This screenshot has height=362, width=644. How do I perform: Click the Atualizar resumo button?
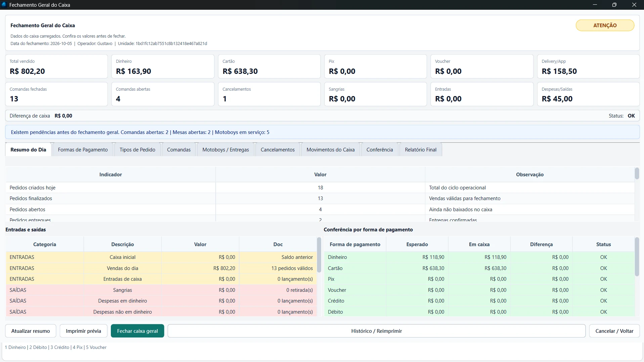[31, 331]
